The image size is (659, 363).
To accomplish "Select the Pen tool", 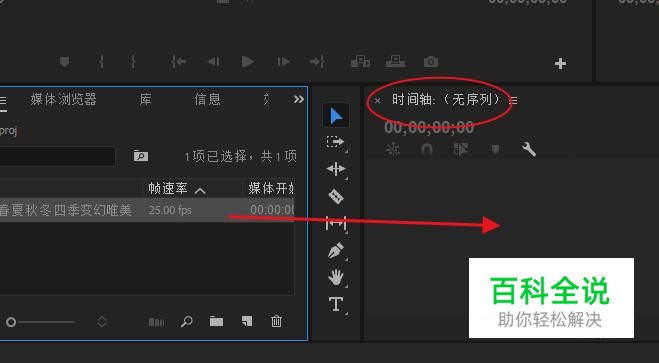I will pyautogui.click(x=336, y=251).
